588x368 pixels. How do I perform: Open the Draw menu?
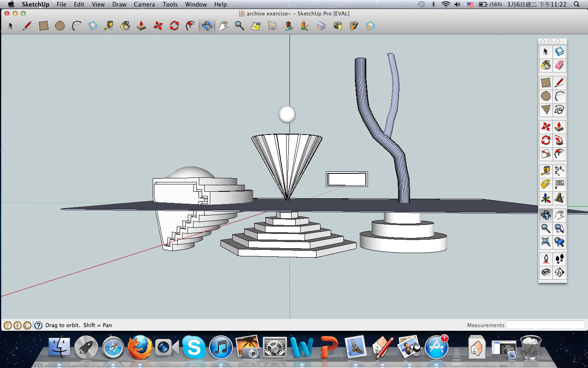click(119, 4)
